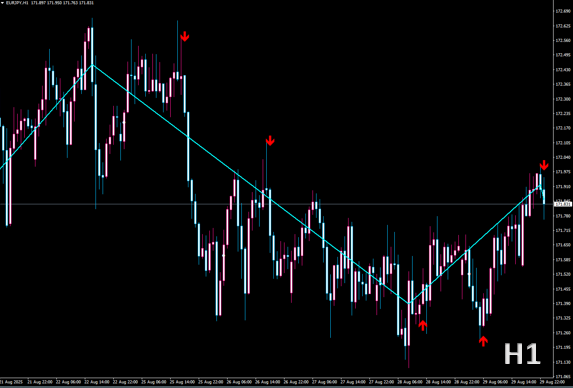Click the 25 Aug 14:00 time label
Screen dimensions: 573x388
point(182,382)
